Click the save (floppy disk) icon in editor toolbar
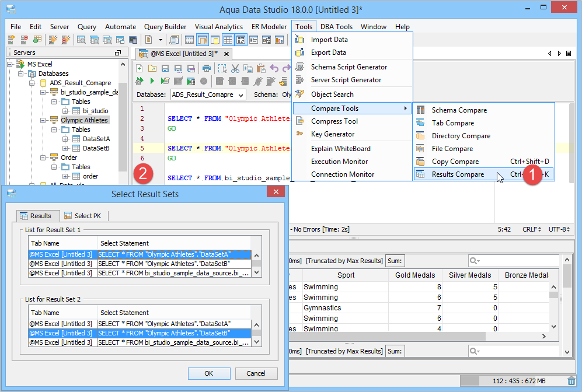This screenshot has width=582, height=392. [165, 69]
